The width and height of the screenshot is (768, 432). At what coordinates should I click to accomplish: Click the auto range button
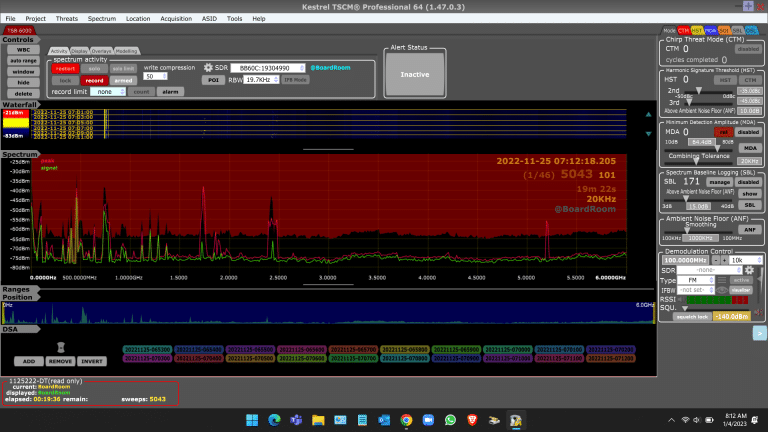pyautogui.click(x=24, y=61)
